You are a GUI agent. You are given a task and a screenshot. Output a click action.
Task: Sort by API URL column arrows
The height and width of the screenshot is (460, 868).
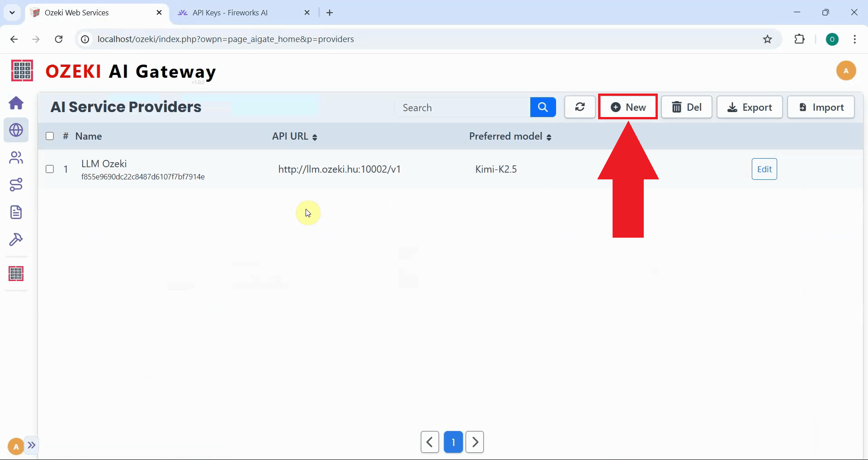[315, 137]
